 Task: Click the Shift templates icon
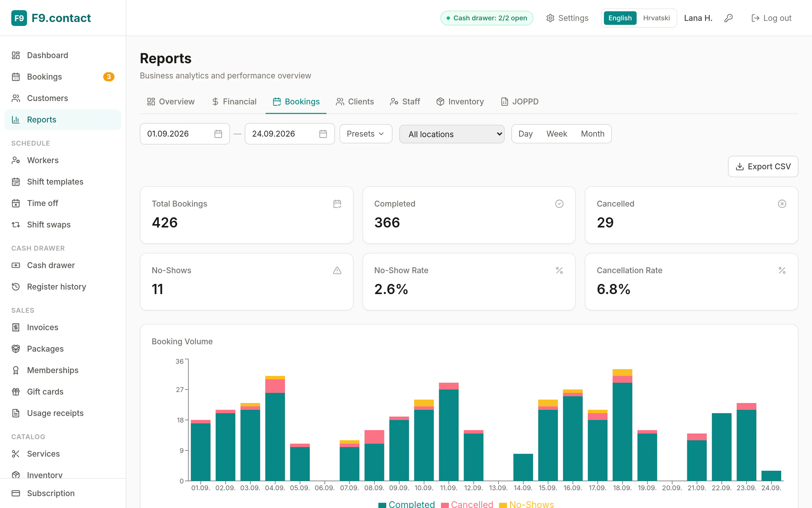(16, 182)
